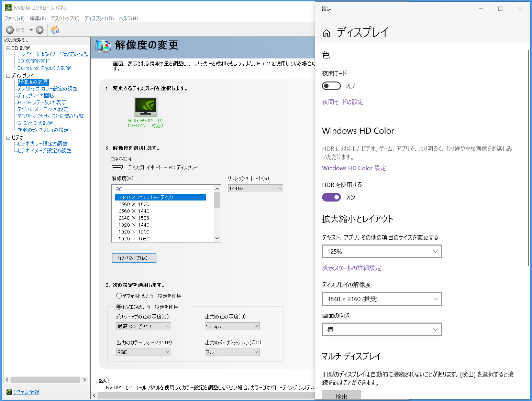Open ディスプレイ(D) menu

(x=99, y=18)
